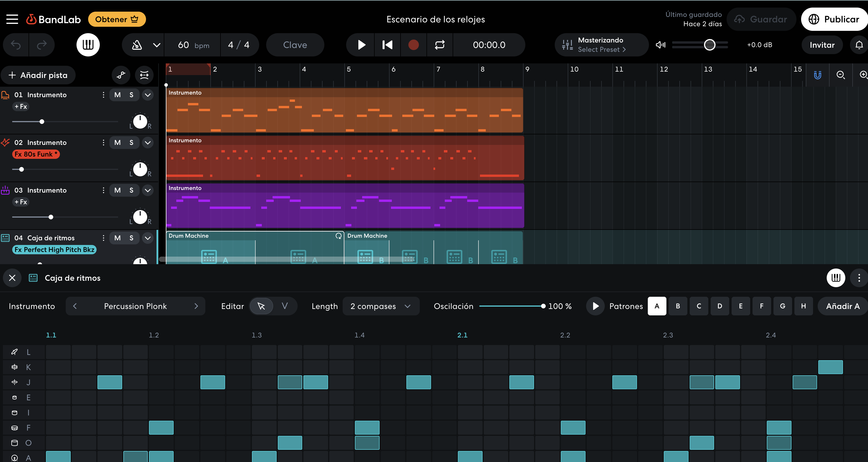Toggle loop cycle mode

pos(440,45)
